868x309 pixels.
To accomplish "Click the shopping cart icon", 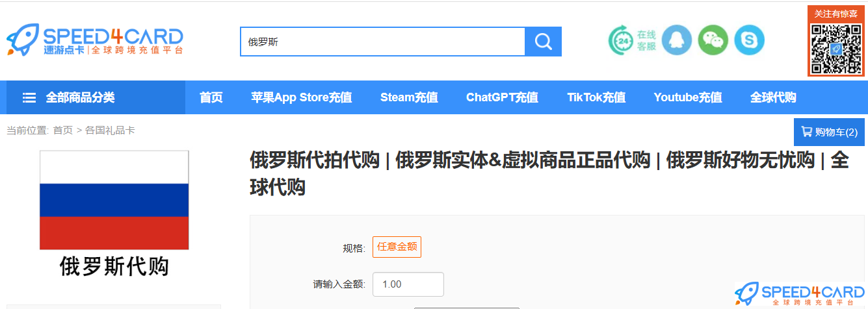I will [x=807, y=132].
